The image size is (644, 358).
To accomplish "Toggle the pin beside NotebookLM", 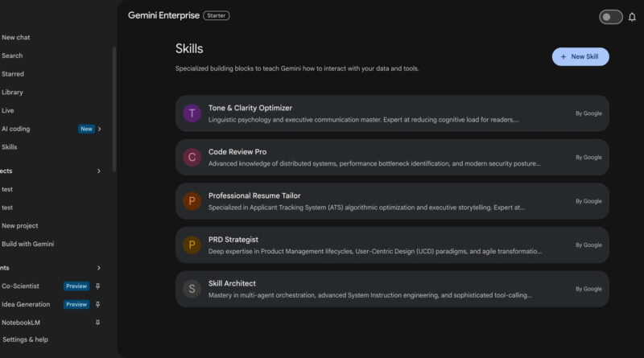I will click(98, 323).
